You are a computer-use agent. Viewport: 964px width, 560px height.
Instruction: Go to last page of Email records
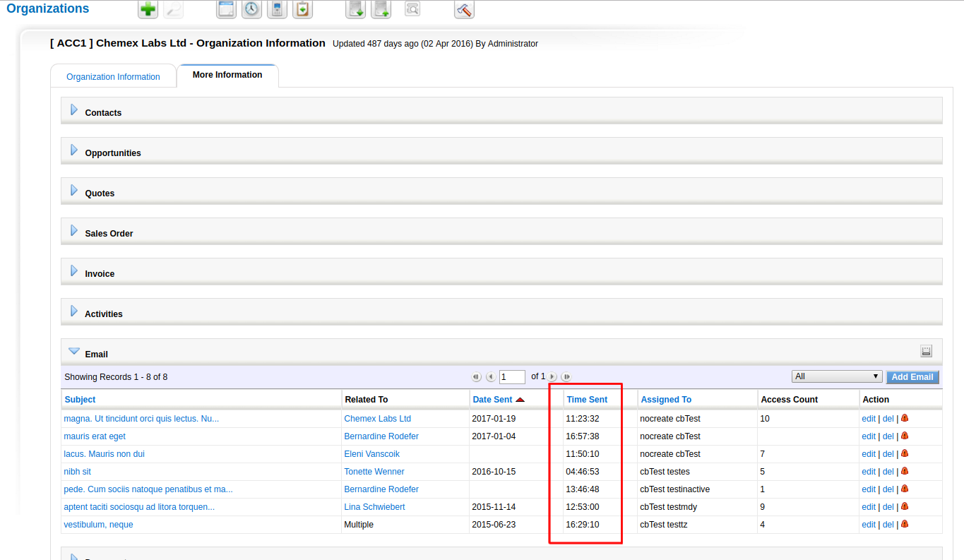coord(566,377)
